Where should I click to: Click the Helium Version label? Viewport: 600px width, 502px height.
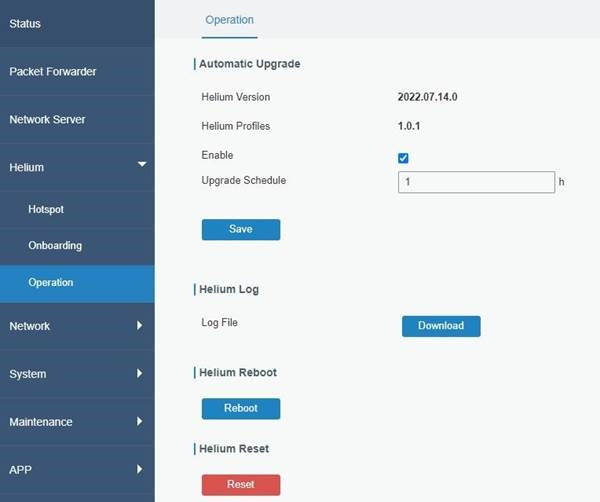236,97
